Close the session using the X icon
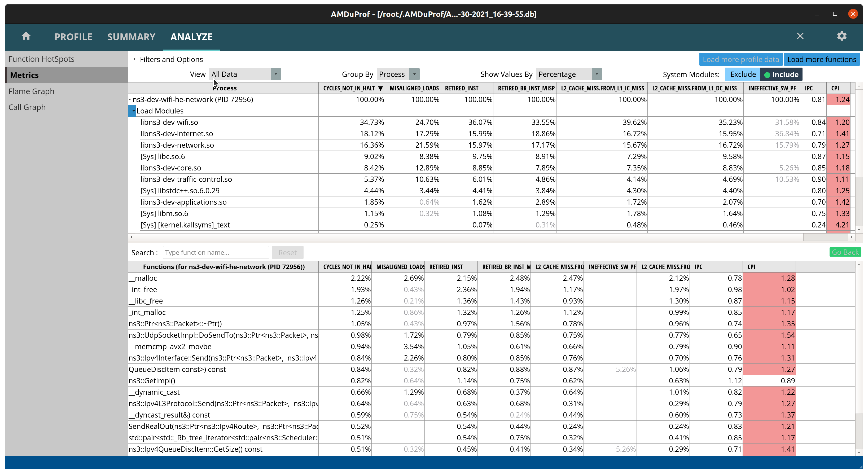Screen dimensions: 868x474 [800, 36]
